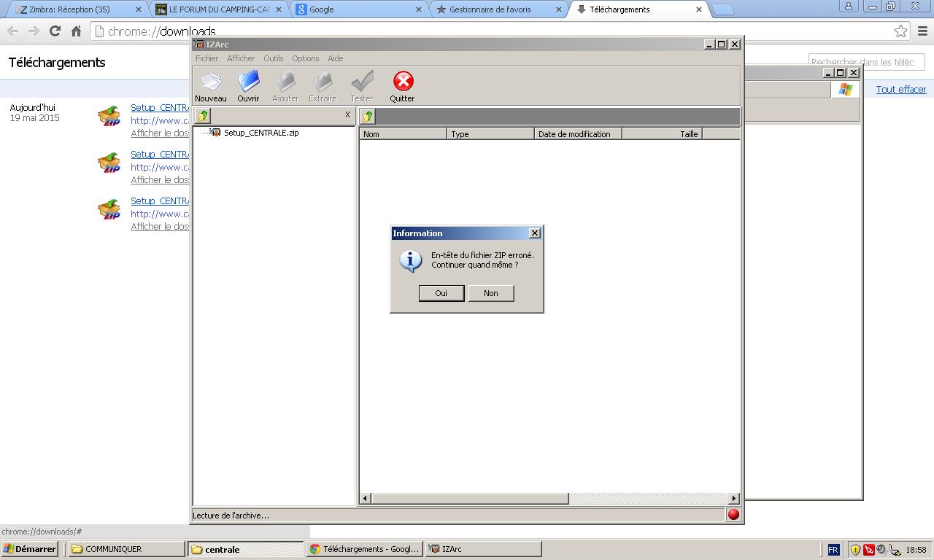Click the Windows logo in the background window
Screen dimensions: 934x560
[x=846, y=90]
